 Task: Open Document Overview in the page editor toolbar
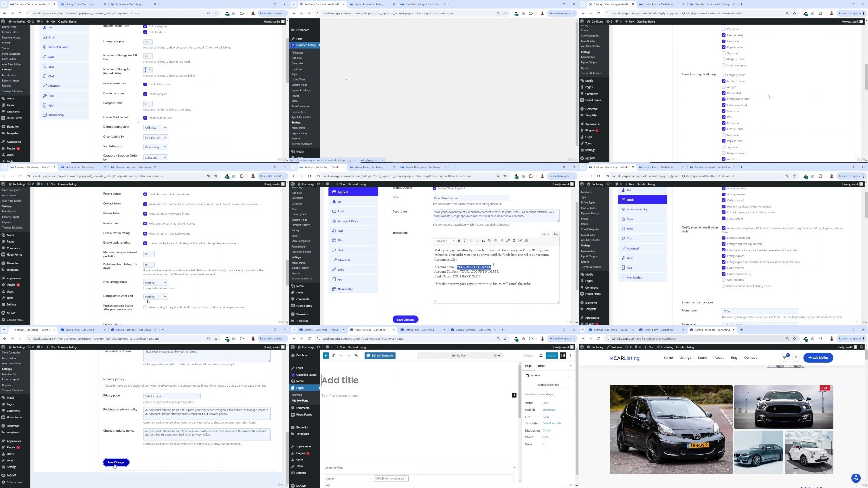click(x=356, y=355)
